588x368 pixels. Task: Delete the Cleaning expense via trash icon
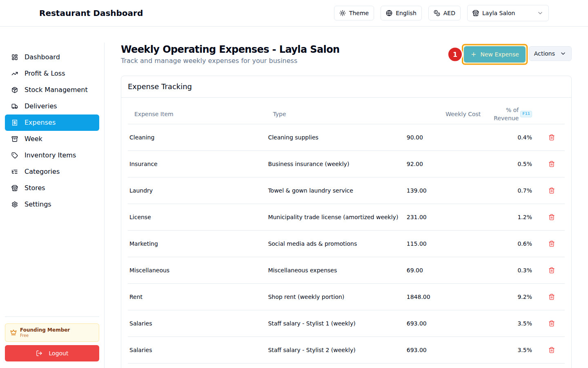pyautogui.click(x=551, y=137)
